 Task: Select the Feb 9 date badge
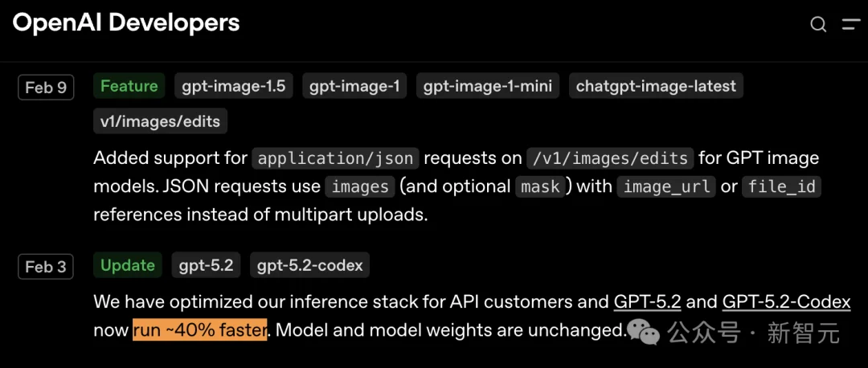pos(46,87)
